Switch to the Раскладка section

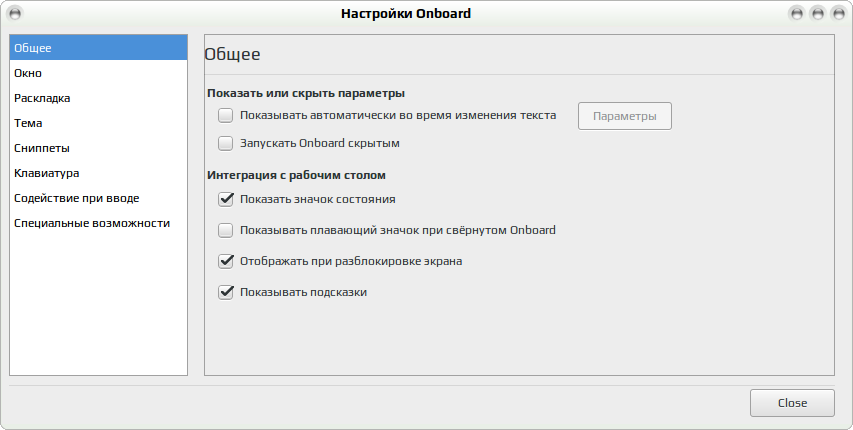coord(98,97)
